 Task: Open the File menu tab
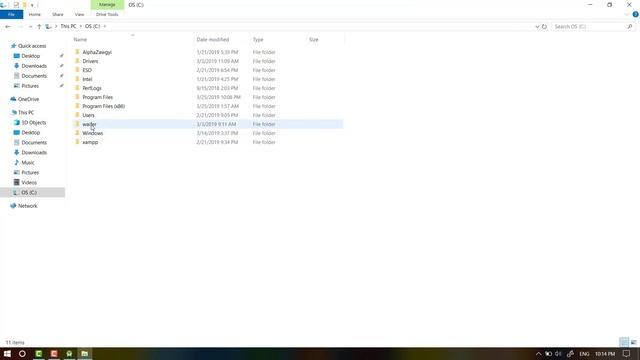11,14
